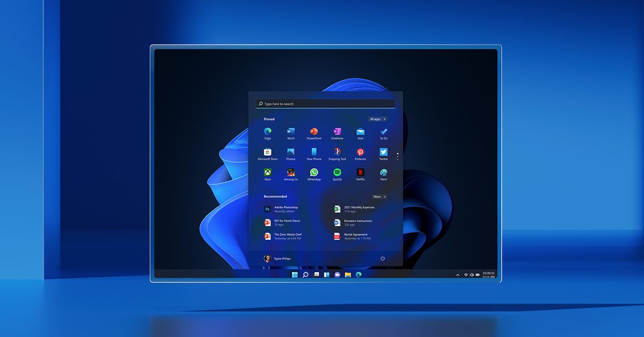
Task: Launch PowerPoint from the Start menu
Action: [x=313, y=132]
